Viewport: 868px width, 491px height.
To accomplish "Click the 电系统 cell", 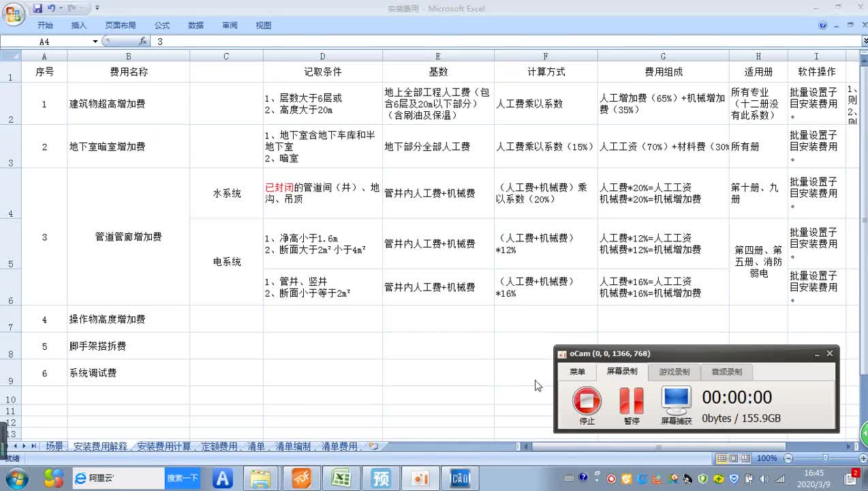I will (227, 261).
